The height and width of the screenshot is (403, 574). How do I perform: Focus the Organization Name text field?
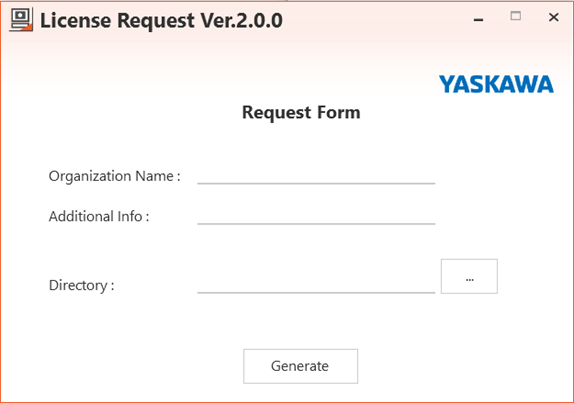click(316, 176)
